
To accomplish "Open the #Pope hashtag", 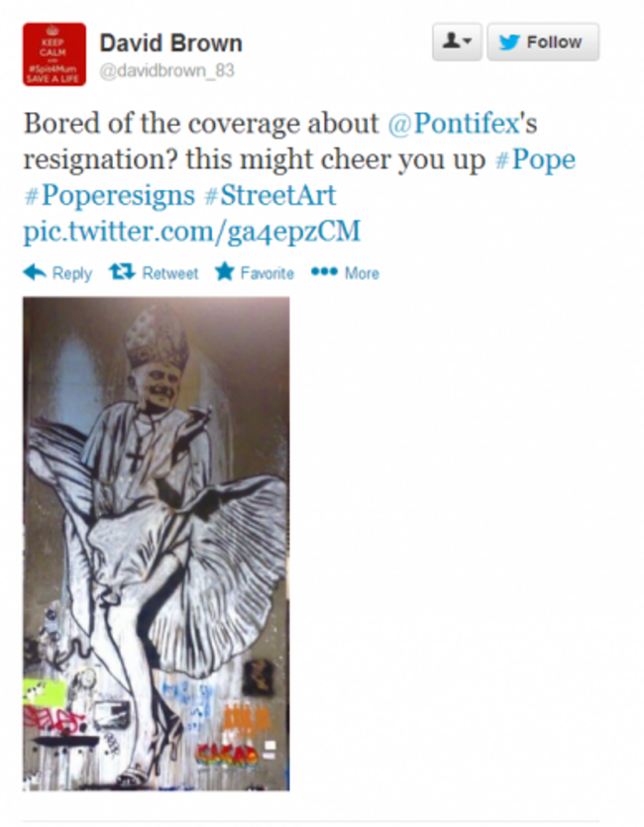I will [535, 159].
